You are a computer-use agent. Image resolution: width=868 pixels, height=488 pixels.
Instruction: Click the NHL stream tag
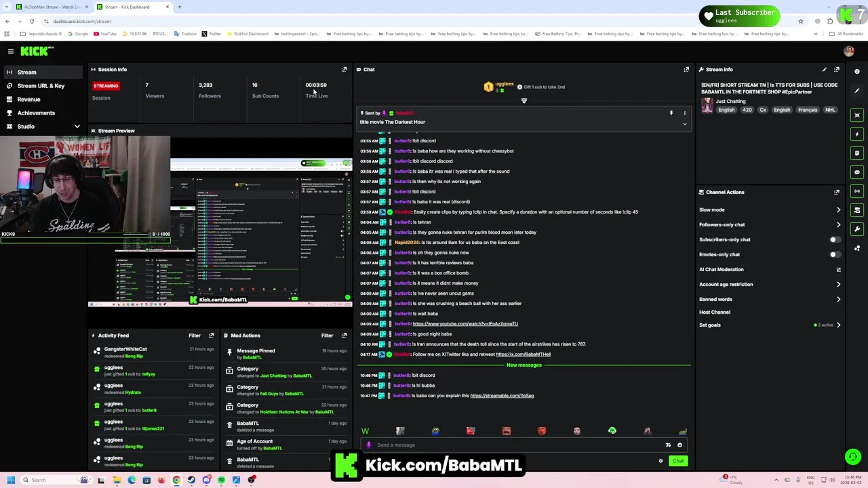(830, 110)
